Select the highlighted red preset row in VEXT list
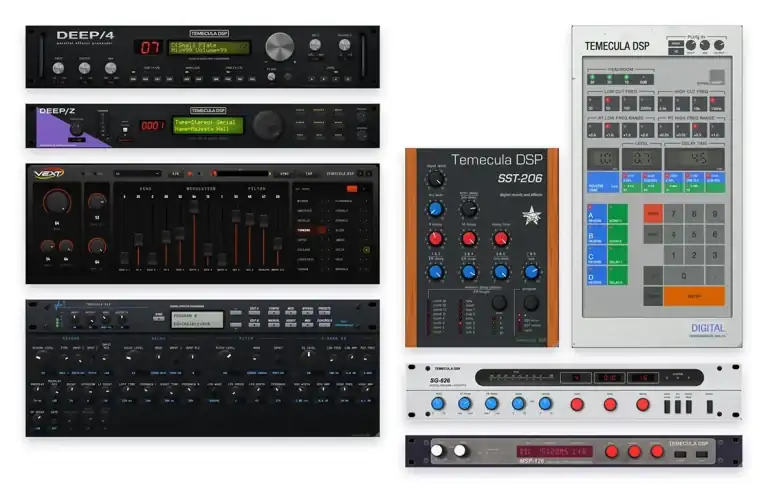Viewport: 768px width, 495px height. pos(311,230)
